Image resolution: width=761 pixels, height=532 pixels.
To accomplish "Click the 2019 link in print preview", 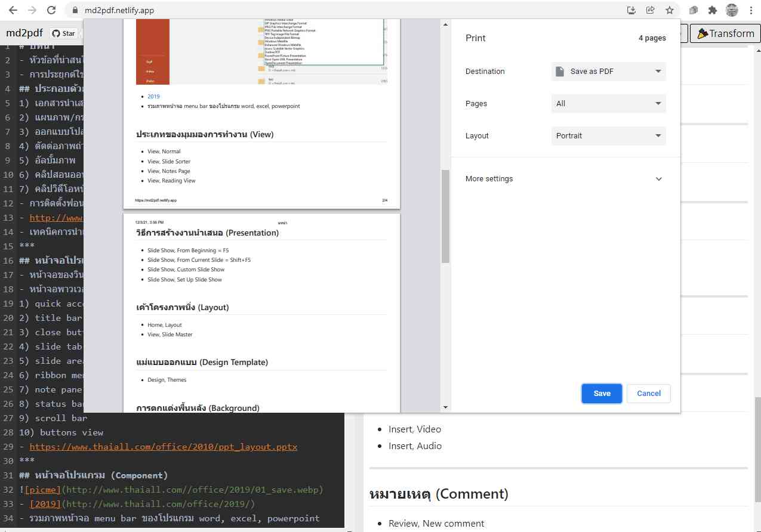I will click(x=153, y=97).
